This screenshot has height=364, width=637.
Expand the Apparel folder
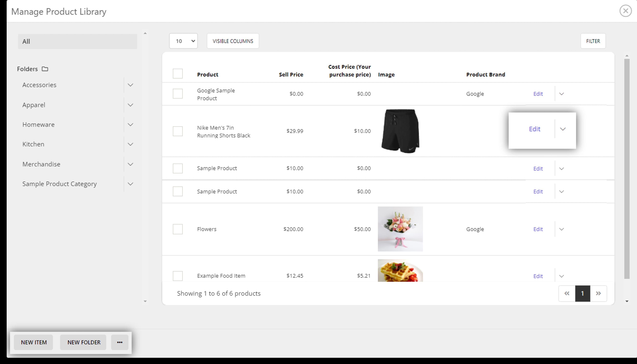click(130, 105)
